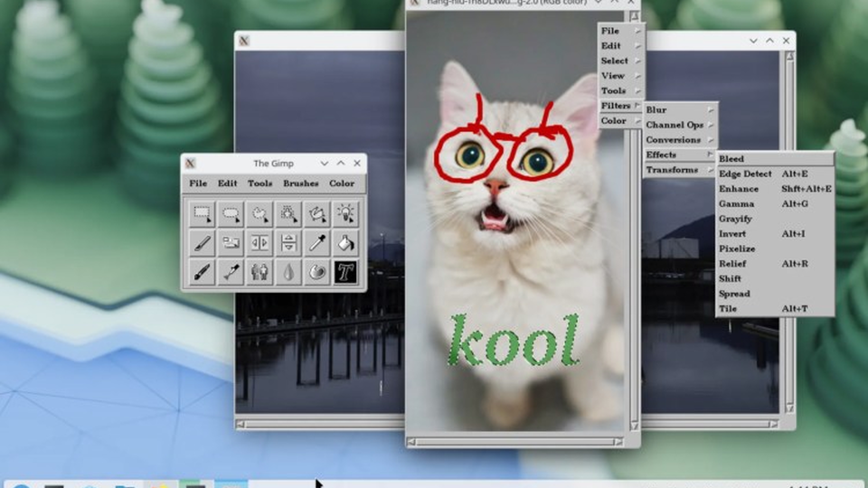This screenshot has height=488, width=868.
Task: Select the light bulb intelligent selection tool
Action: (346, 214)
